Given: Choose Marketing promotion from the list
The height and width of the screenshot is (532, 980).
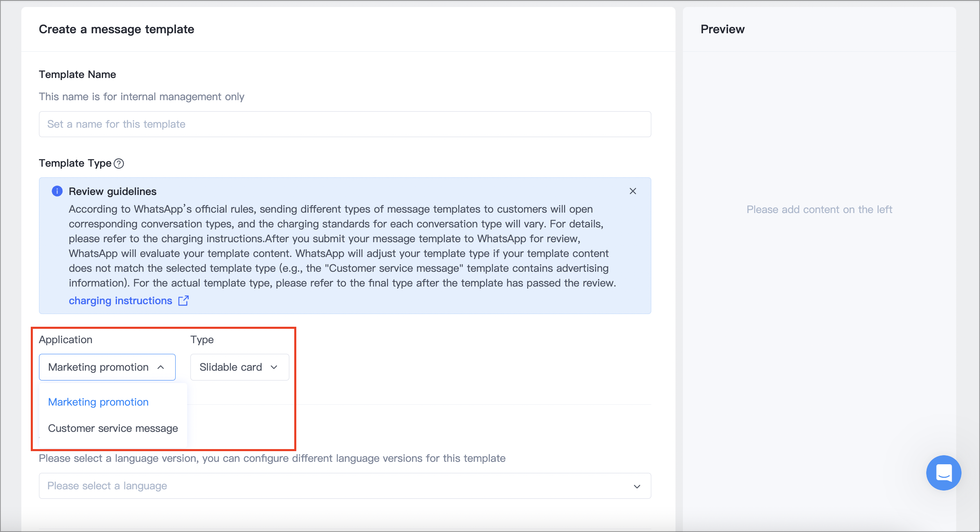Looking at the screenshot, I should (x=98, y=402).
